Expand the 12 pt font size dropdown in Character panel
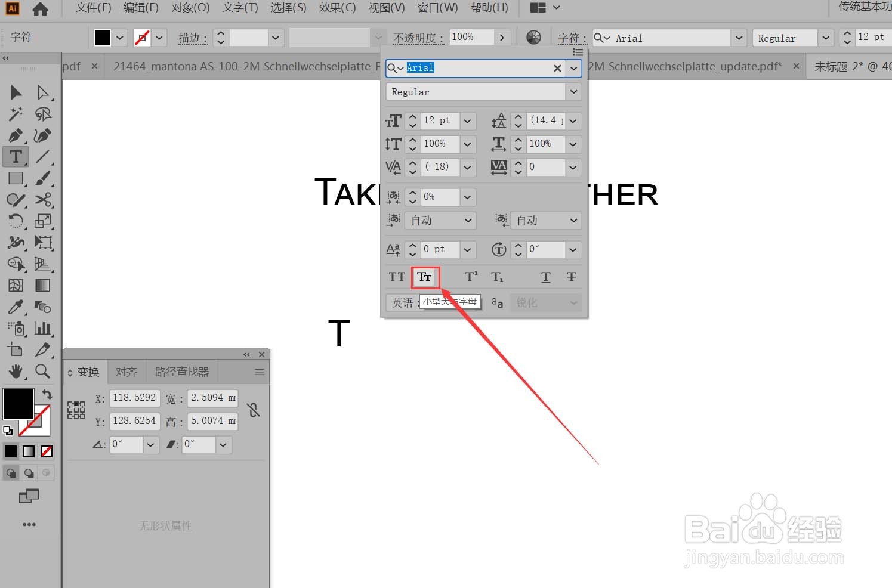 tap(468, 121)
